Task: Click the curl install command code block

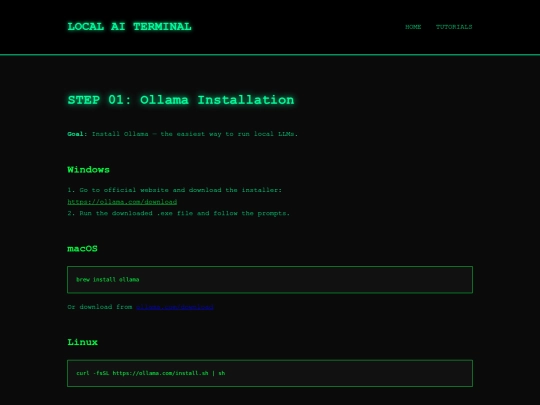Action: pyautogui.click(x=270, y=373)
